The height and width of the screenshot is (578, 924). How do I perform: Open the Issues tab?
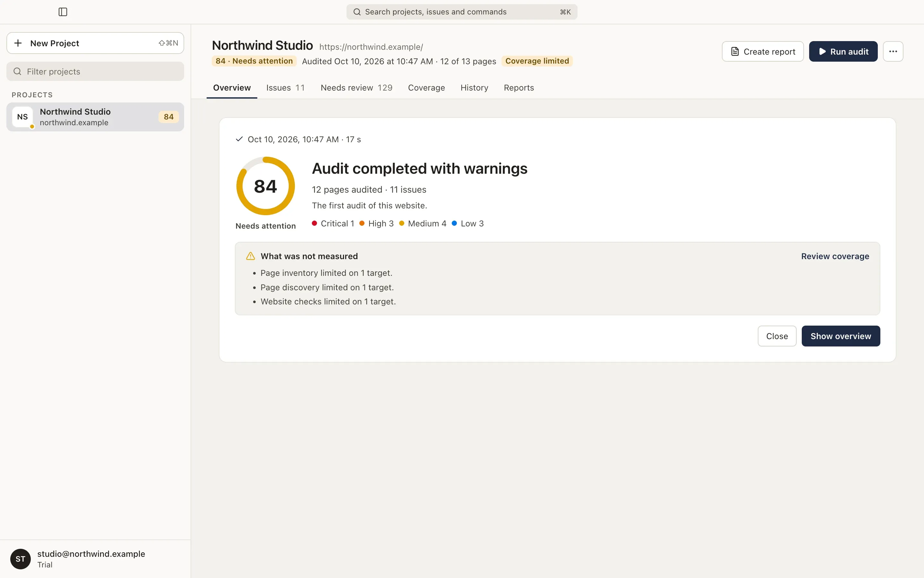(x=285, y=88)
